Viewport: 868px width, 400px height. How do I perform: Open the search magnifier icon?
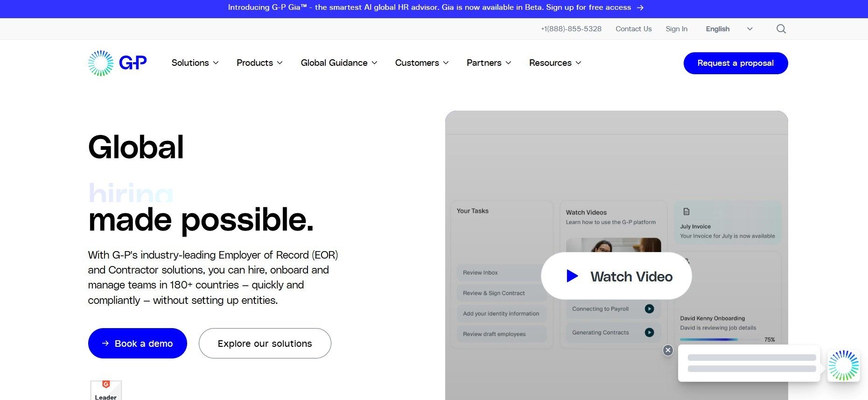(781, 29)
